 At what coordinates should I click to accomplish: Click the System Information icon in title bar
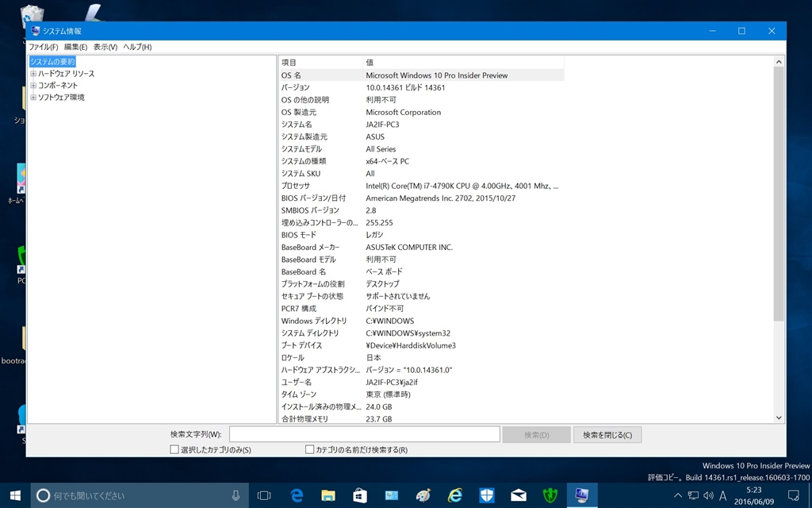(35, 31)
